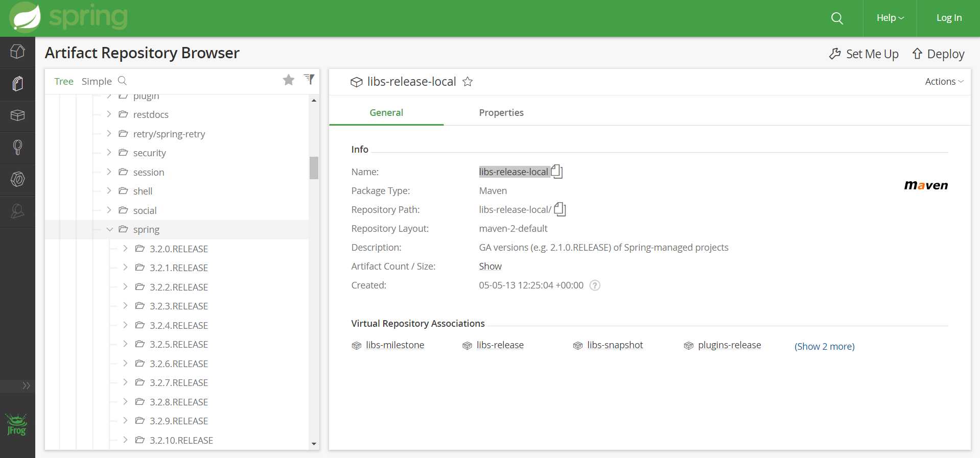980x458 pixels.
Task: Open Set Me Up
Action: click(x=864, y=54)
